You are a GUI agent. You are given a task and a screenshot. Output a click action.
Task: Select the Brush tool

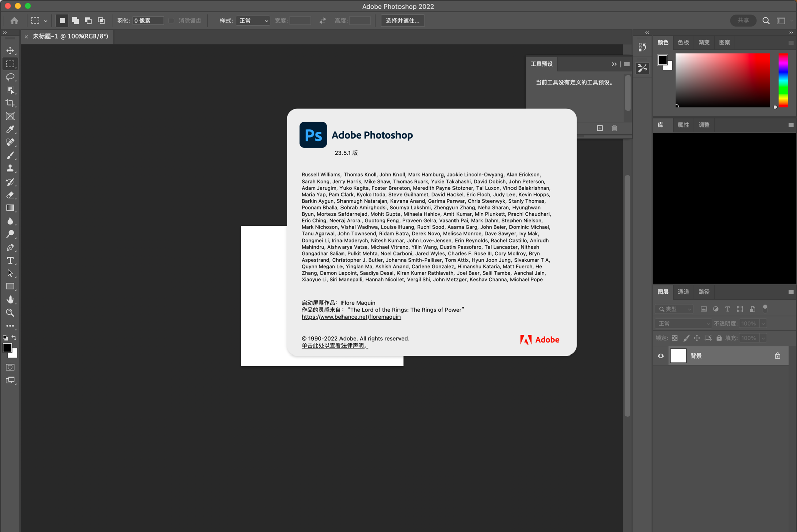pos(10,156)
